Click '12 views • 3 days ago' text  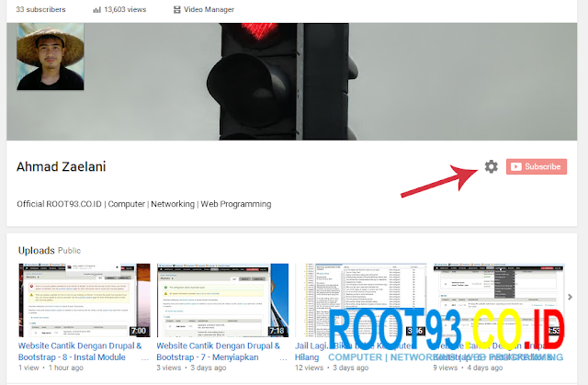coord(332,368)
